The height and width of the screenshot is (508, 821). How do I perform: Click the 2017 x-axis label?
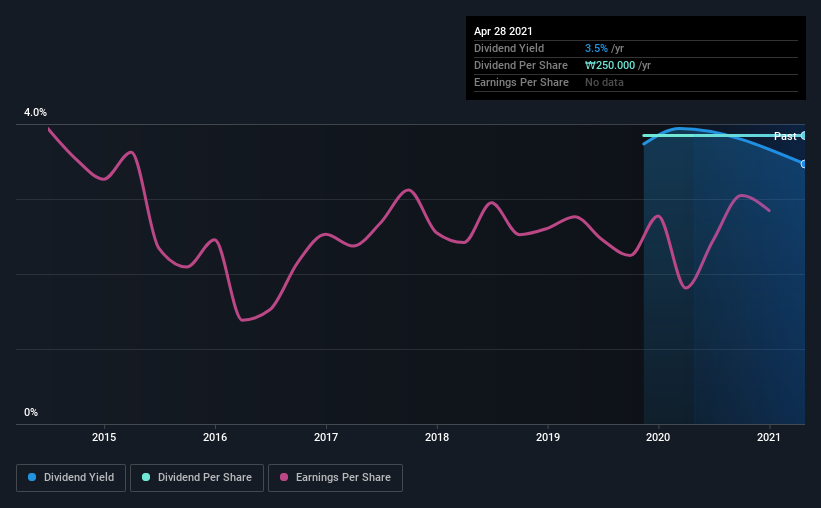(x=326, y=437)
